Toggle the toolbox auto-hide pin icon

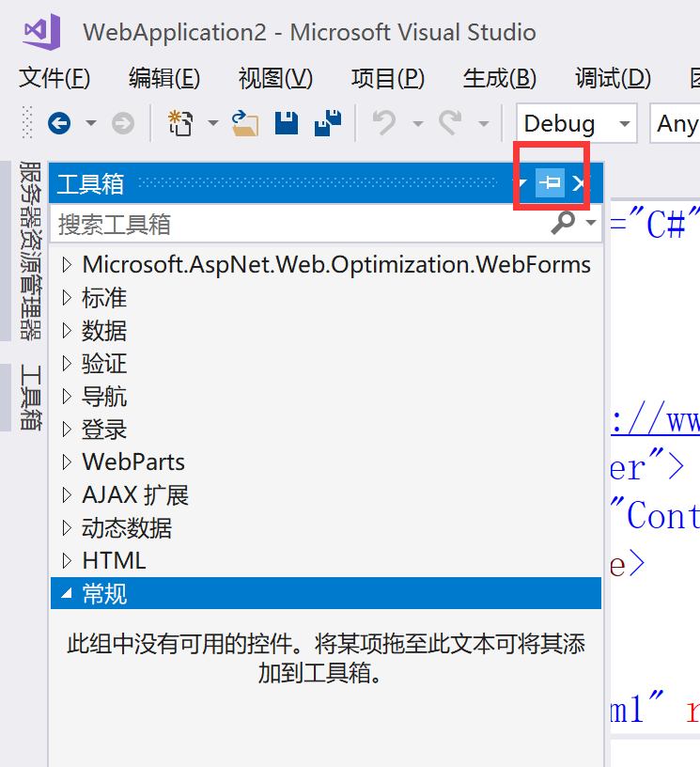tap(550, 183)
